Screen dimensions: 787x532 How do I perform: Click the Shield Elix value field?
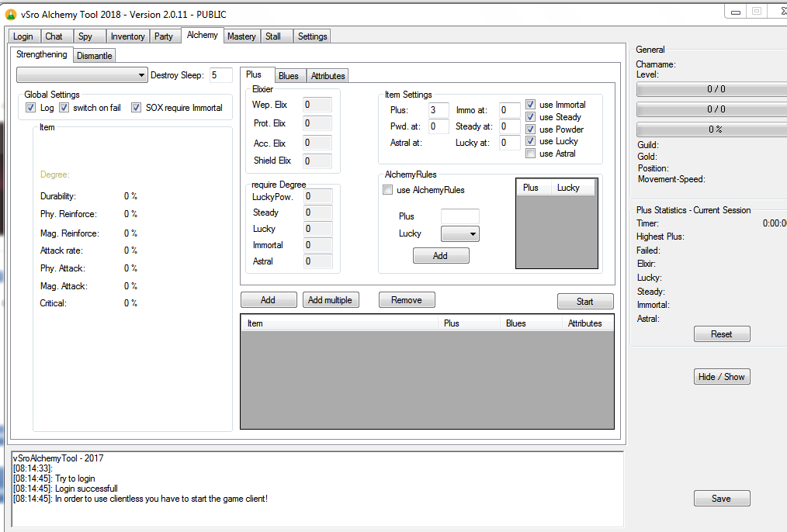click(x=317, y=161)
